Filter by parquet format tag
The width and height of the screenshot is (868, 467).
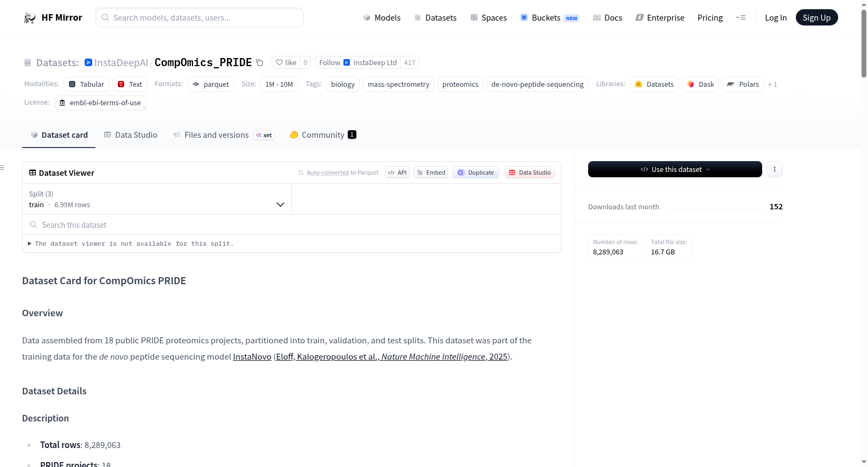tap(210, 84)
